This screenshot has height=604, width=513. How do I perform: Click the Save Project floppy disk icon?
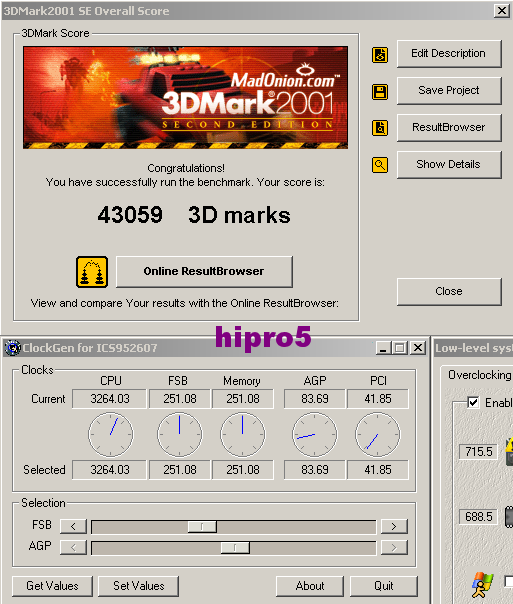coord(380,92)
